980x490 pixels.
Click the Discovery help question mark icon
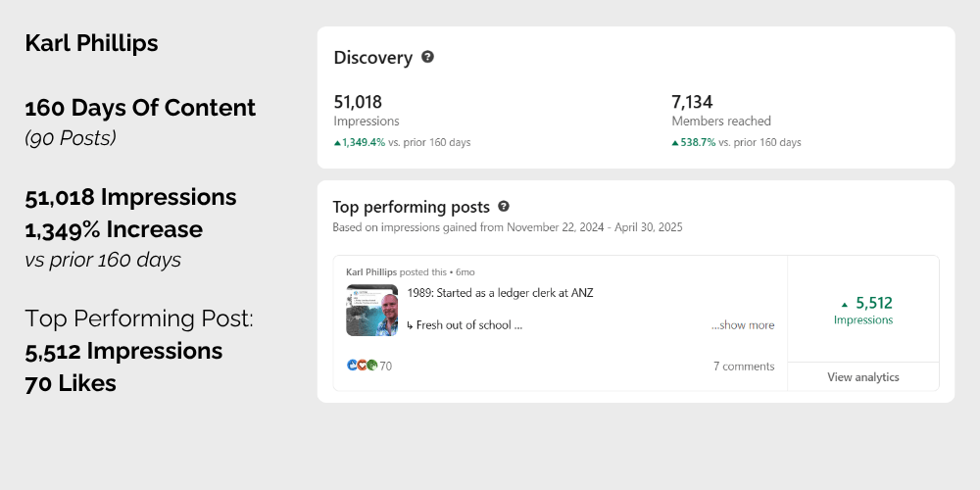coord(427,57)
